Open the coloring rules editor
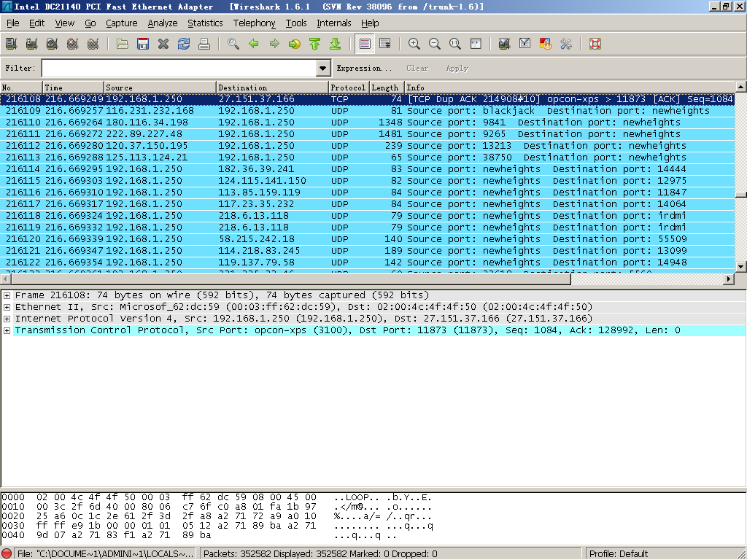The image size is (747, 560). click(546, 44)
